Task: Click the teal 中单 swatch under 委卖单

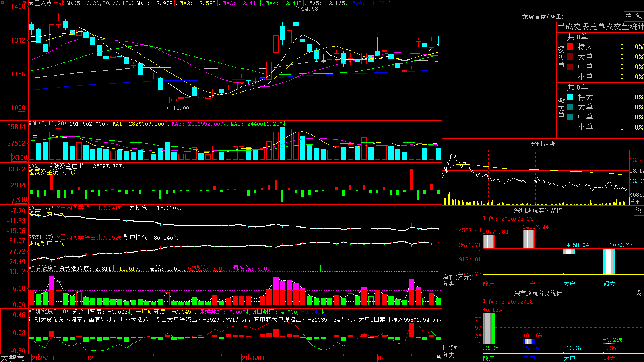Action: click(x=570, y=117)
